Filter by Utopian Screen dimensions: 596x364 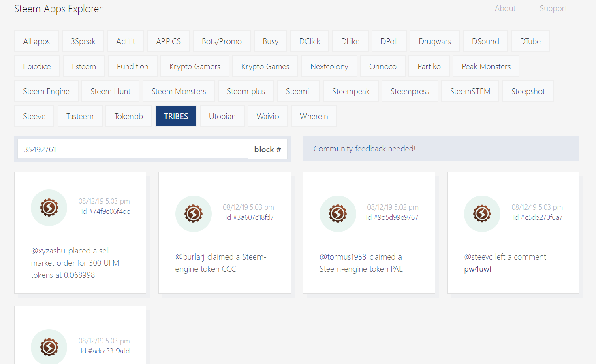click(x=222, y=116)
